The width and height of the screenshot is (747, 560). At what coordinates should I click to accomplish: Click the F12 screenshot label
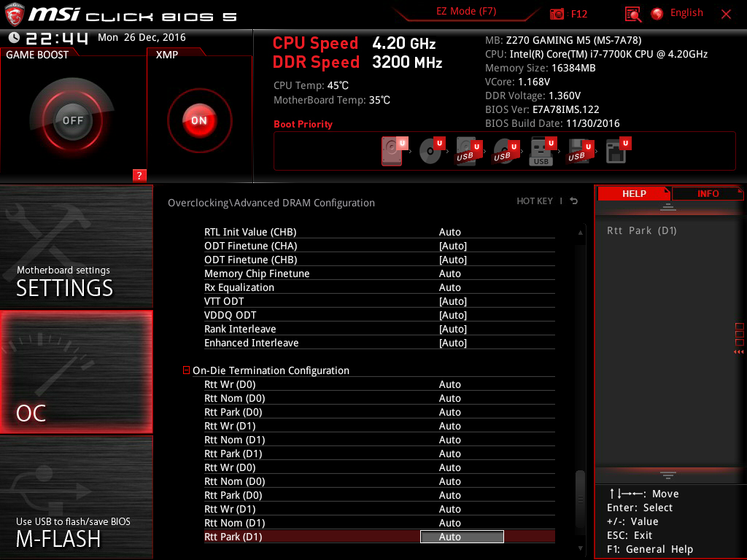pos(578,14)
